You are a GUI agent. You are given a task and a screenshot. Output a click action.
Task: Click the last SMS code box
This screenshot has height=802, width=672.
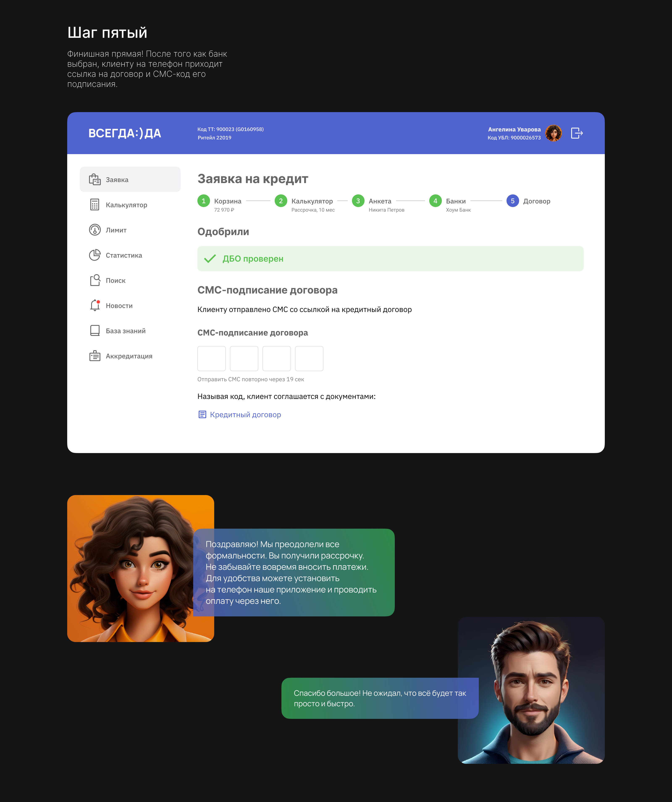tap(309, 358)
